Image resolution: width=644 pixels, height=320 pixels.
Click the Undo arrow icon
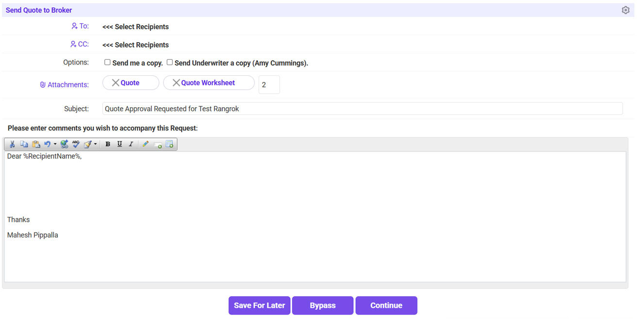(47, 144)
